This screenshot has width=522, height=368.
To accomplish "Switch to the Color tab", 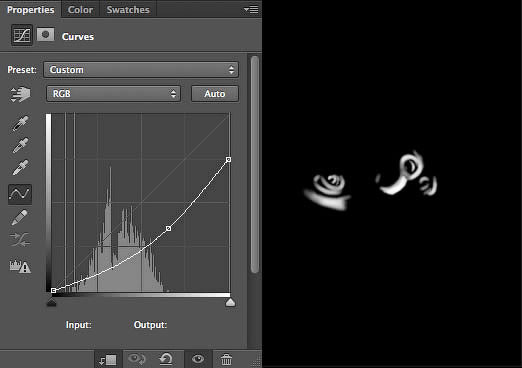I will pyautogui.click(x=80, y=10).
